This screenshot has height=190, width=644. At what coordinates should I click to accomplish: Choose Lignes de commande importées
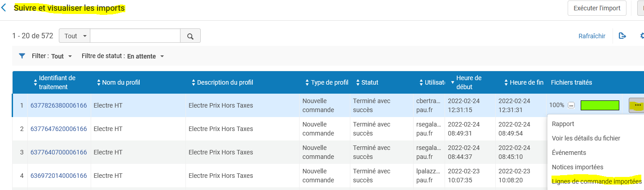pyautogui.click(x=596, y=181)
